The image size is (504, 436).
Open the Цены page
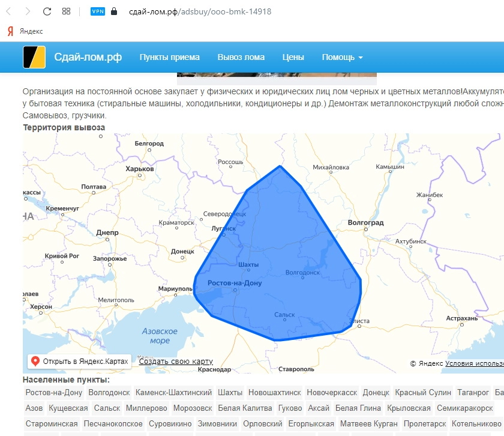(293, 57)
